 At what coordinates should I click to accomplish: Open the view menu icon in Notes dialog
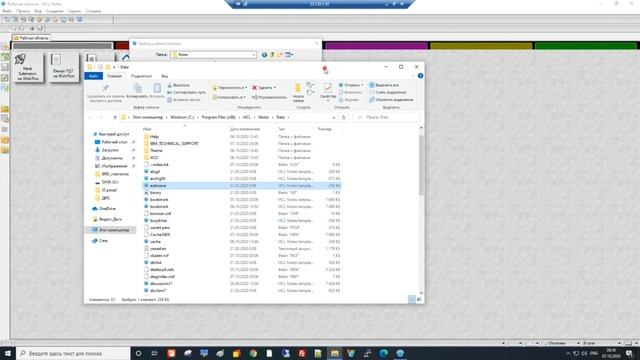289,55
